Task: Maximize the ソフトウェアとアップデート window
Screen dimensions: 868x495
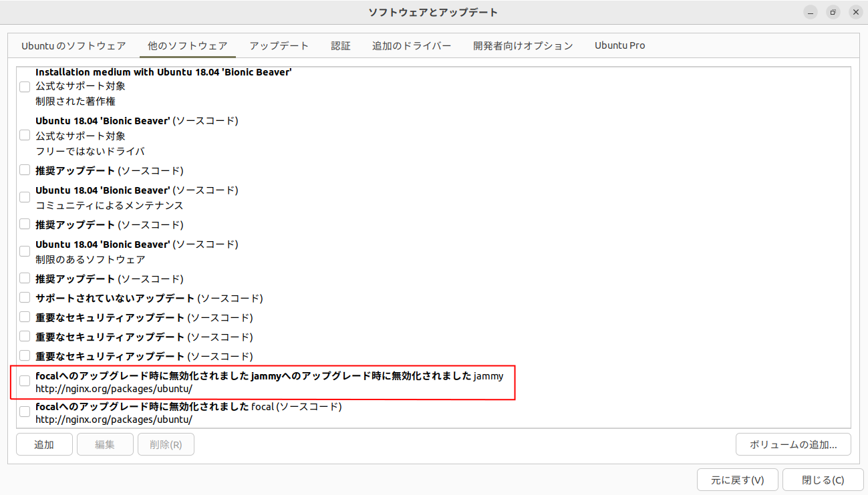Action: coord(833,12)
